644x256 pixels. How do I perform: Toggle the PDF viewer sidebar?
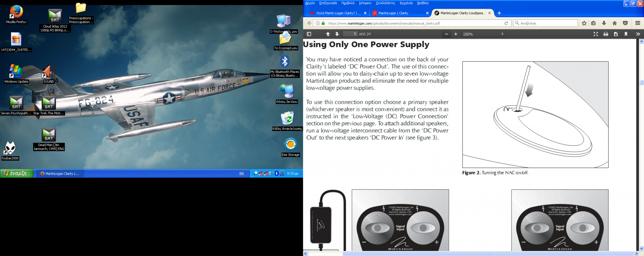coord(309,34)
